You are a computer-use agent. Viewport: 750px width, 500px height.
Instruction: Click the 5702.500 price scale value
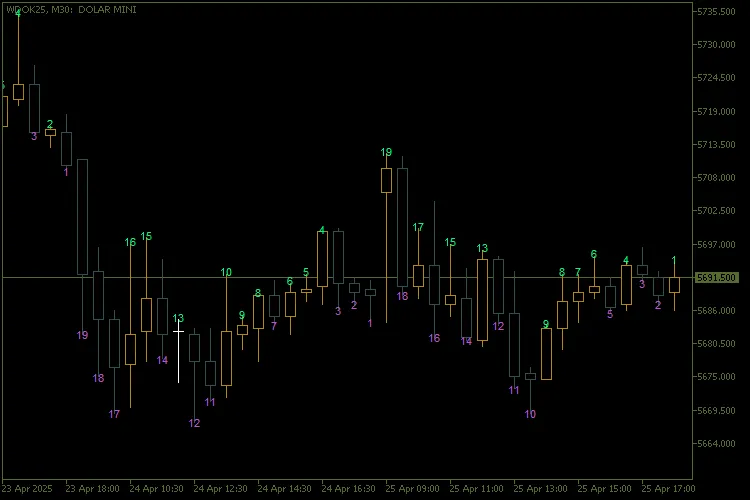tap(717, 211)
